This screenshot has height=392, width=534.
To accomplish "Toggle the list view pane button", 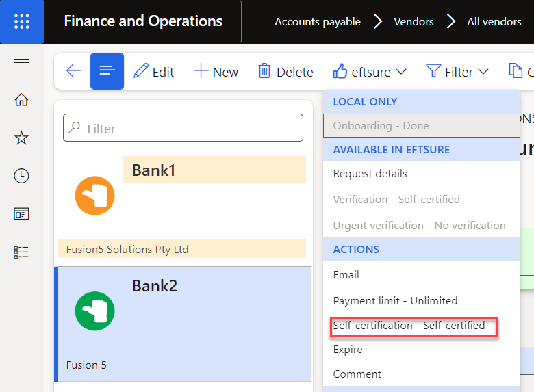I will click(x=107, y=71).
